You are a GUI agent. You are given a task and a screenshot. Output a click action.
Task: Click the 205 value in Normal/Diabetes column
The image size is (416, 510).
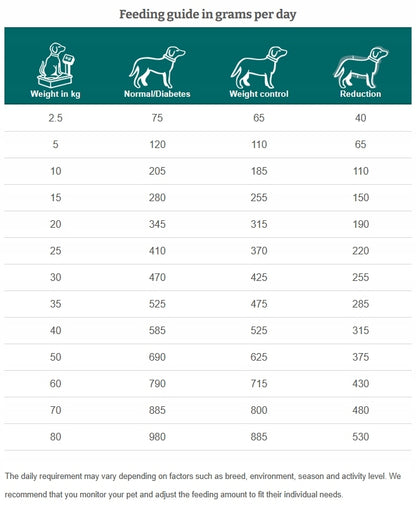point(157,171)
